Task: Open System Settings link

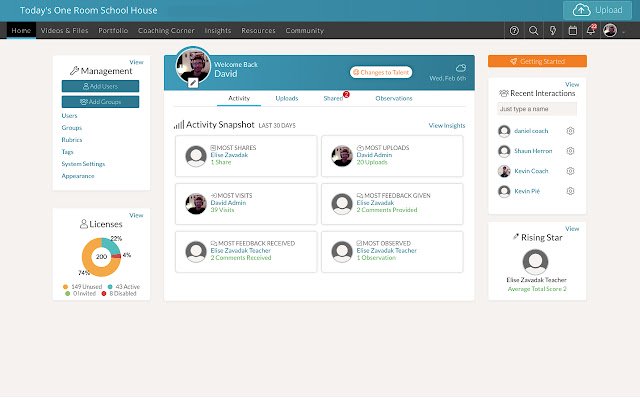Action: point(83,164)
